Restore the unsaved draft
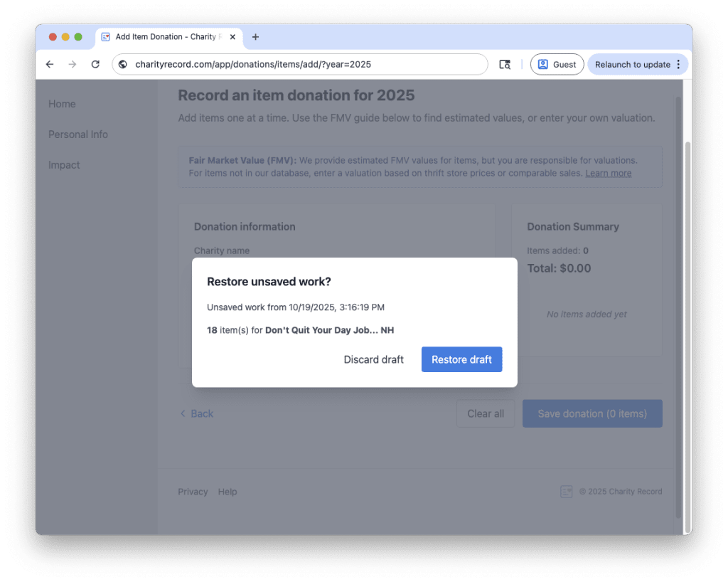The width and height of the screenshot is (728, 582). point(461,359)
